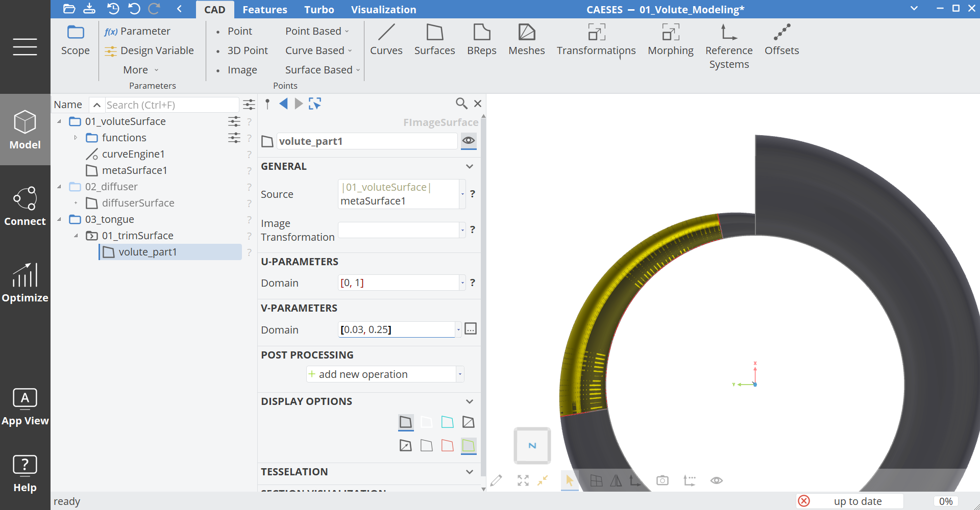Open the BReps tool group

(482, 40)
